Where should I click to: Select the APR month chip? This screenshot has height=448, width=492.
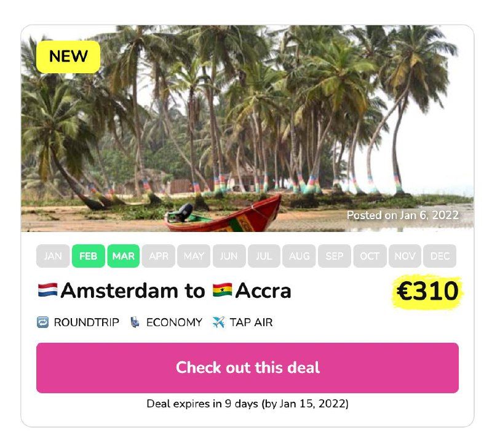click(159, 256)
